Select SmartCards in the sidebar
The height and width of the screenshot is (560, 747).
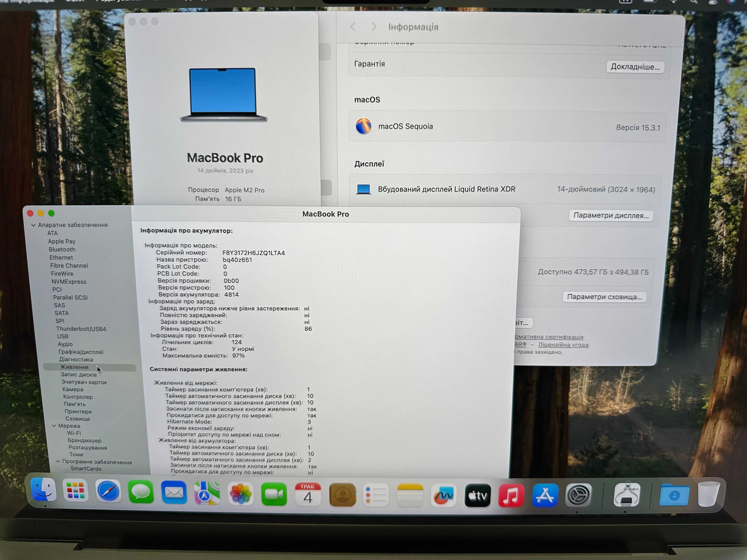click(x=86, y=469)
